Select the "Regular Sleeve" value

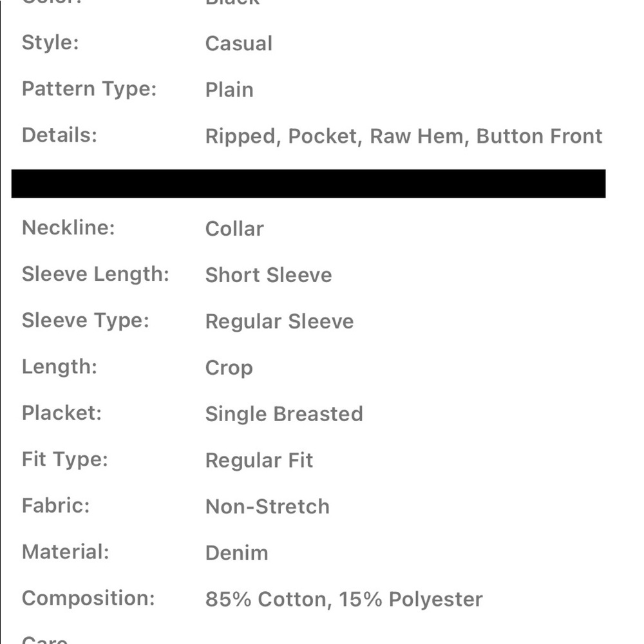click(x=279, y=322)
